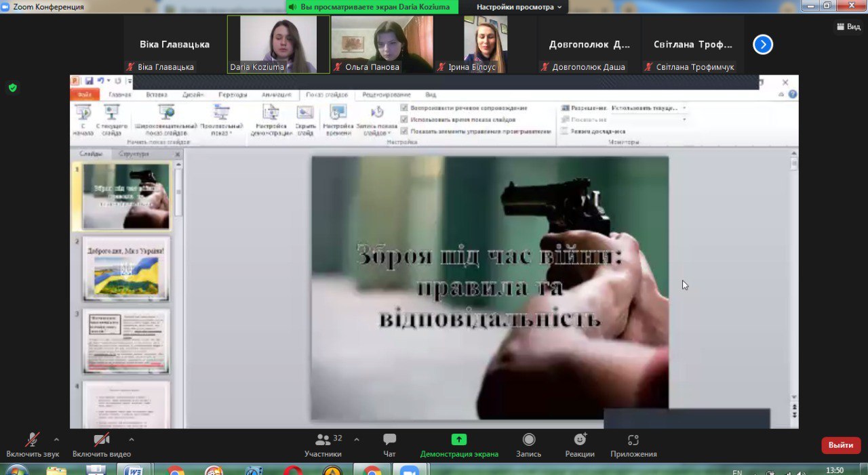Image resolution: width=868 pixels, height=475 pixels.
Task: Open the Участники participants panel
Action: pyautogui.click(x=323, y=440)
